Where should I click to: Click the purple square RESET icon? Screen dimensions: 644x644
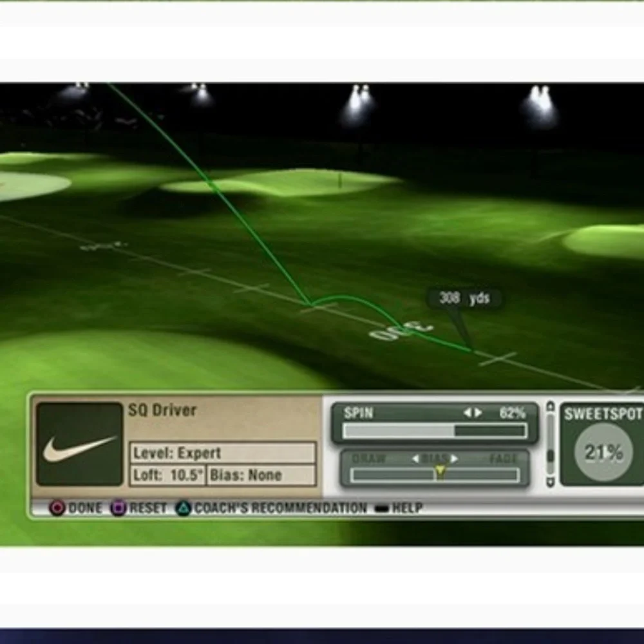pos(118,508)
